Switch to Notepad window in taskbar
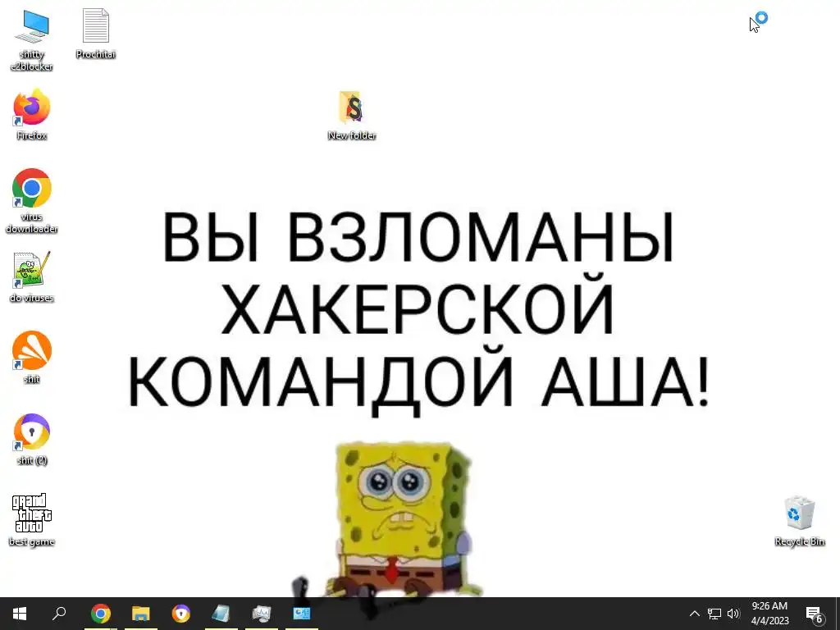 pyautogui.click(x=221, y=614)
